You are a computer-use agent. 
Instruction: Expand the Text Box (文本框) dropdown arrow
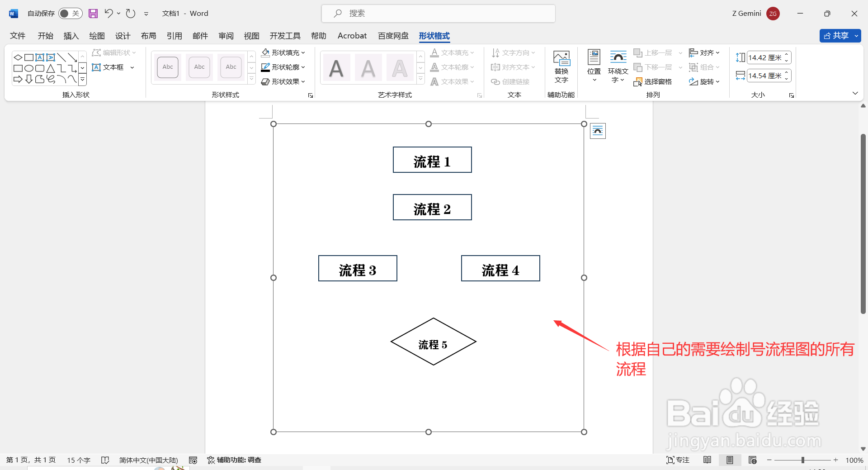pos(132,67)
